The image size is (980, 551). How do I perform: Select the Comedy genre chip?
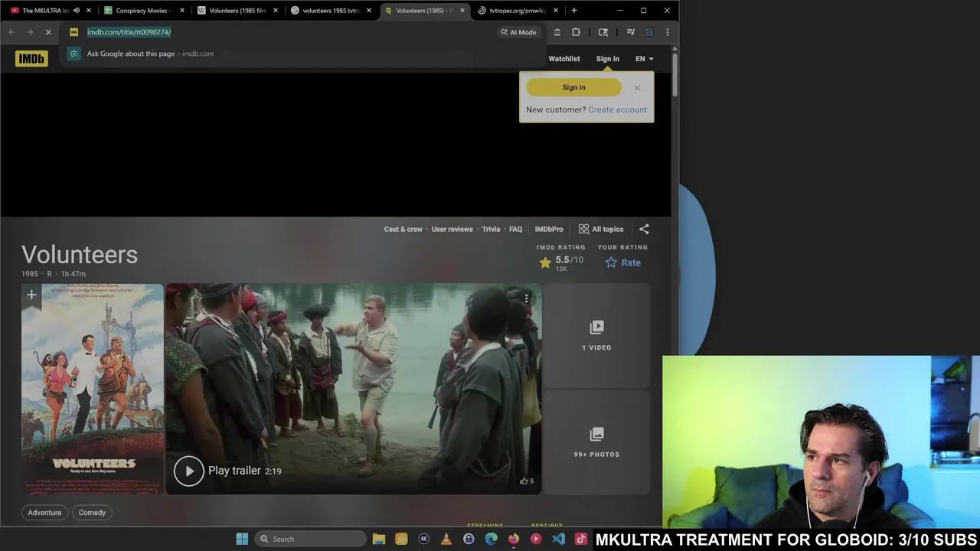tap(92, 513)
